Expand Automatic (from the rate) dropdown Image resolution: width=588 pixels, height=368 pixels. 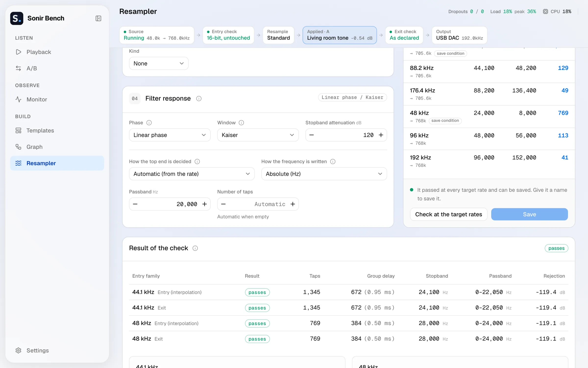[192, 174]
